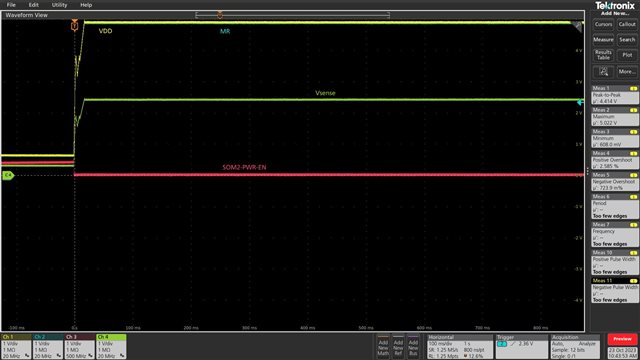Viewport: 640px width, 360px height.
Task: Open the Utility menu
Action: [x=59, y=5]
